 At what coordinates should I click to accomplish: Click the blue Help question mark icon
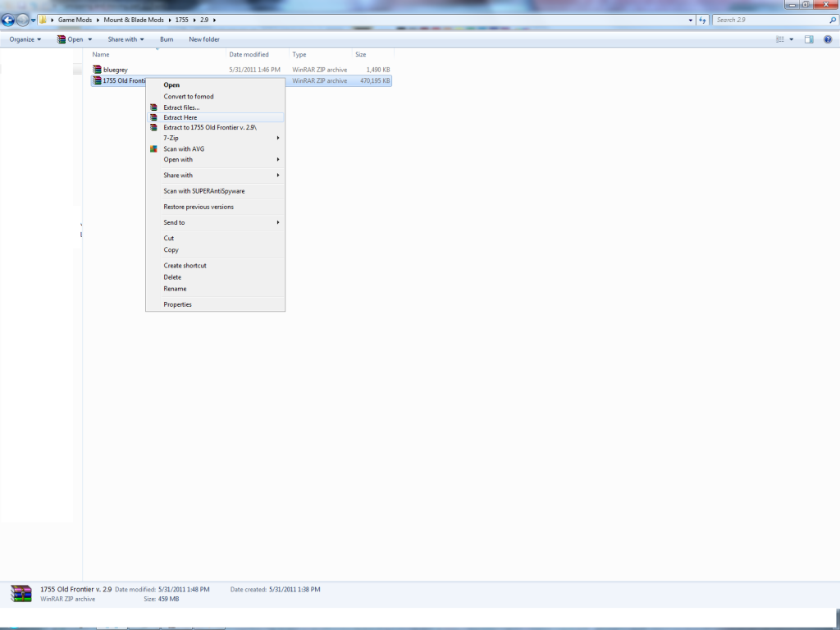point(828,39)
